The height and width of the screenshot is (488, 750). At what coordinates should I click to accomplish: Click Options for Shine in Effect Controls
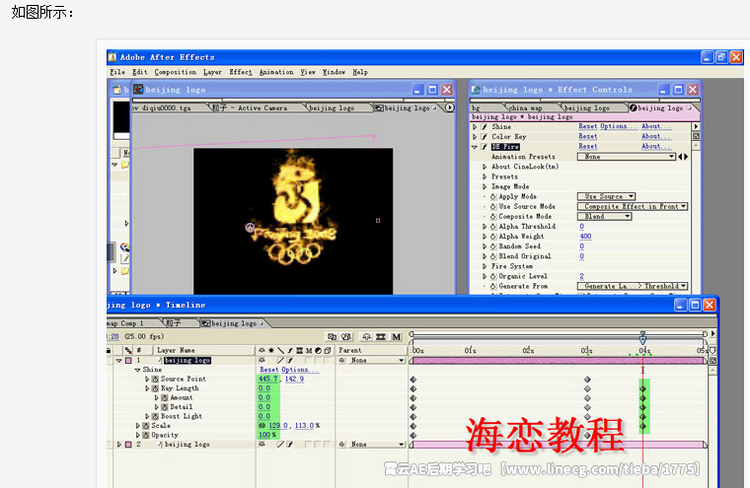(618, 126)
